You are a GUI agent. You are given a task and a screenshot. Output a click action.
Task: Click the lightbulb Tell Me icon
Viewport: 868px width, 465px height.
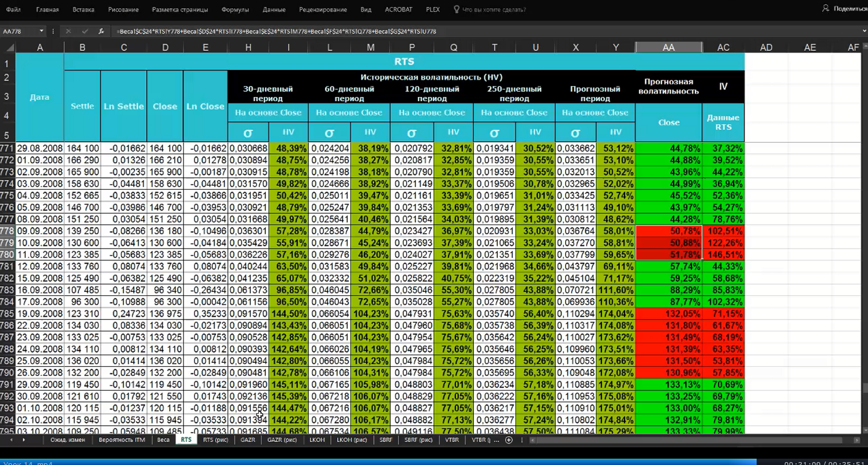[x=456, y=10]
